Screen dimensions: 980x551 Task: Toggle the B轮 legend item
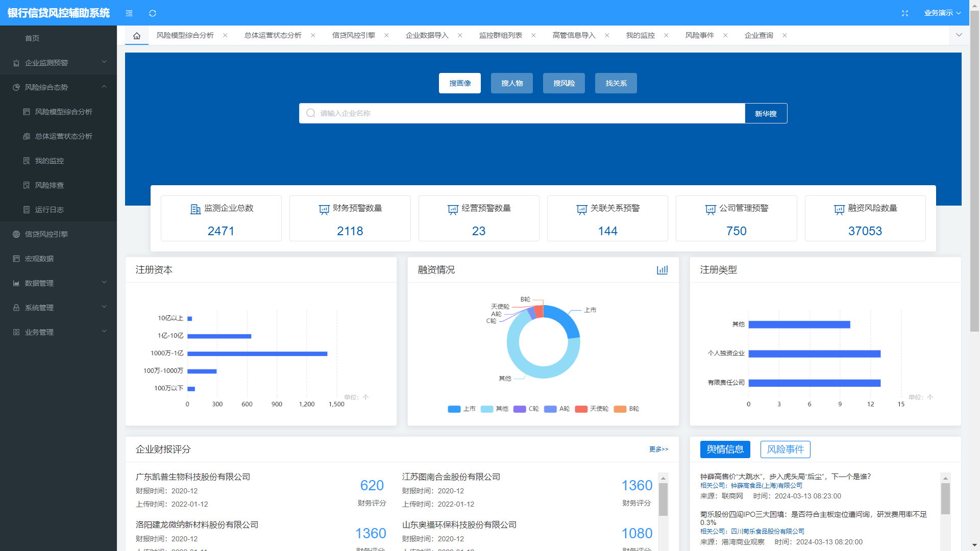626,409
